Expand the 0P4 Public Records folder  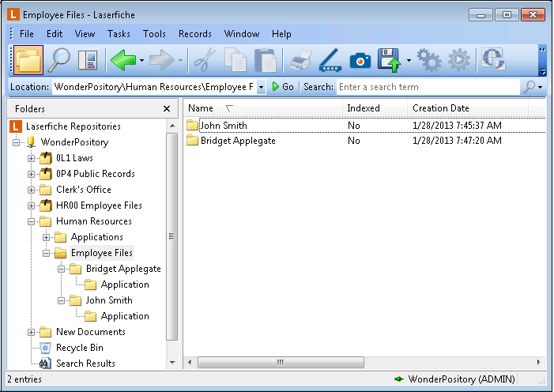(x=31, y=174)
